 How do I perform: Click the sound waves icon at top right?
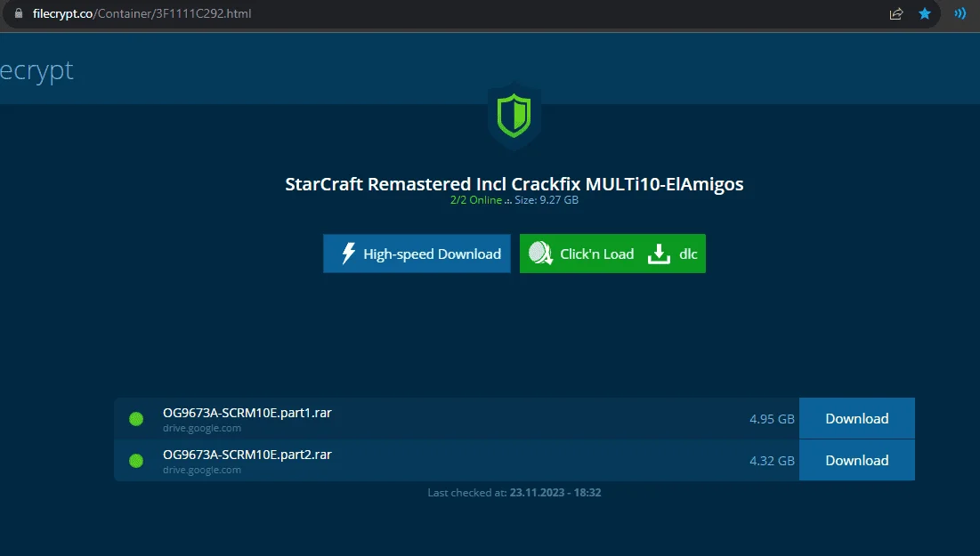click(x=960, y=13)
